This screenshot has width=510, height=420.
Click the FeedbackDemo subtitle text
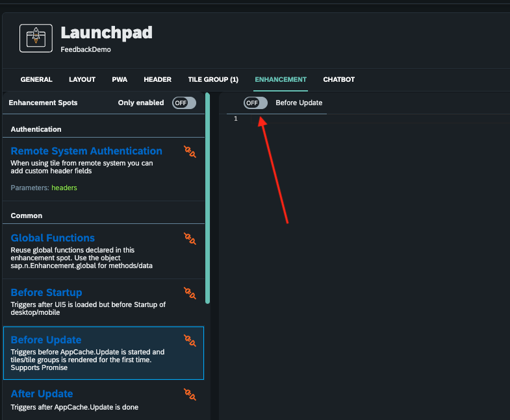86,49
